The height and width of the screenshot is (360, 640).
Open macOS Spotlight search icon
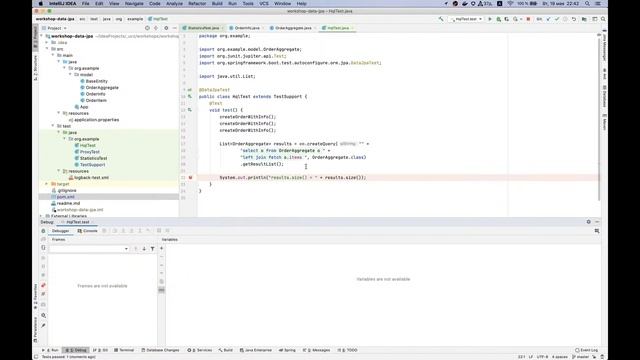coord(587,4)
